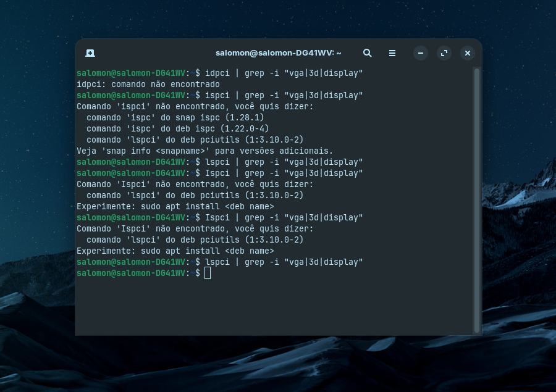Screen dimensions: 556x392
Task: Click the first idpci grep command
Action: click(284, 73)
